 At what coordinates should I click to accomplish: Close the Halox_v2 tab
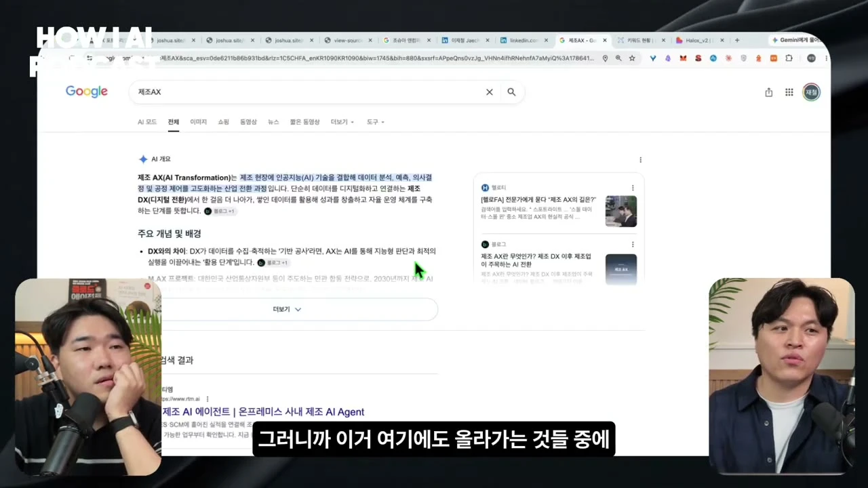pyautogui.click(x=722, y=41)
